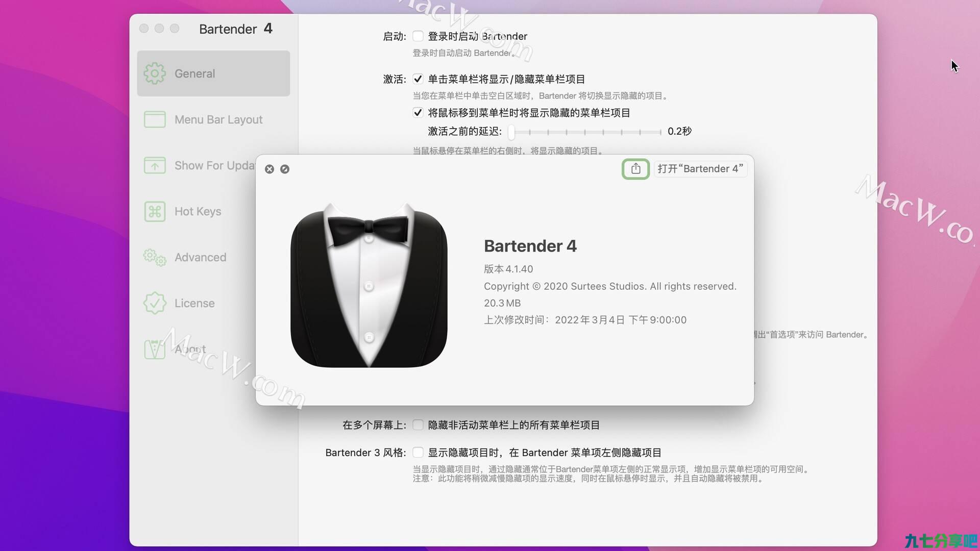This screenshot has height=551, width=980.
Task: Click the General gear icon in sidebar
Action: point(155,73)
